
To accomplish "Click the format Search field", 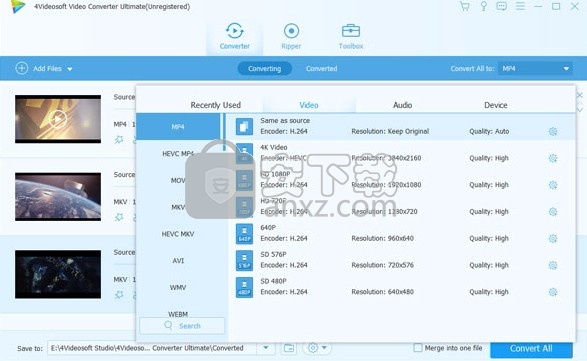I will tap(182, 326).
